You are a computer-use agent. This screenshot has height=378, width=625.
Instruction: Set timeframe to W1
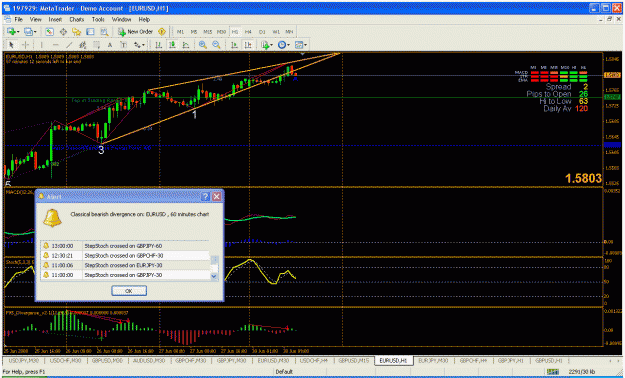[276, 32]
